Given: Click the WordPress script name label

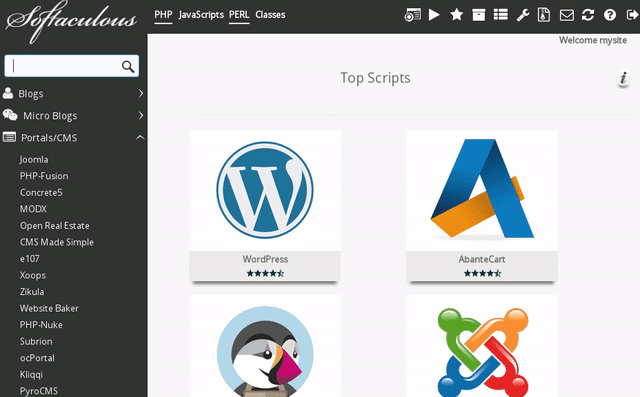Looking at the screenshot, I should (265, 259).
